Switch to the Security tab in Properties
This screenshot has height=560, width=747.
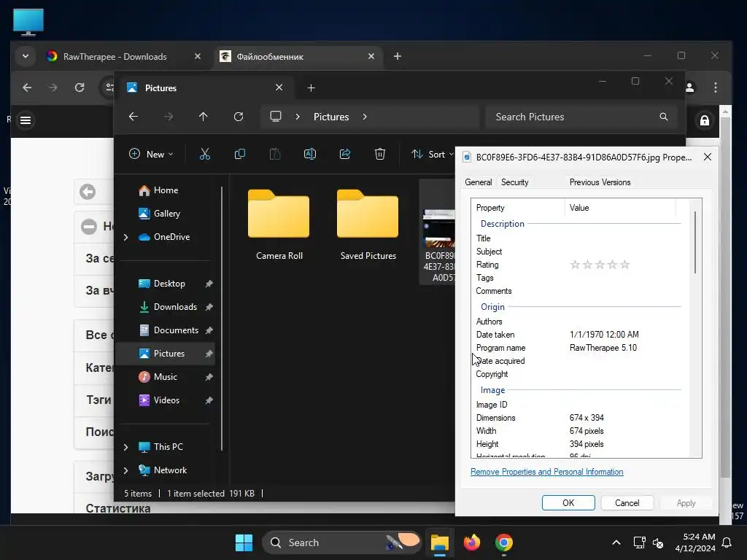pos(514,182)
